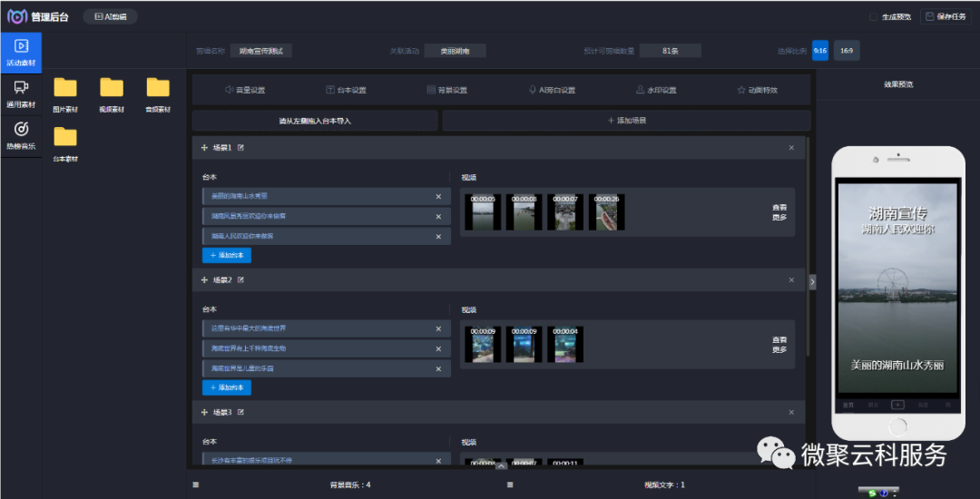
Task: Remove 场景1 with its close icon
Action: [791, 148]
